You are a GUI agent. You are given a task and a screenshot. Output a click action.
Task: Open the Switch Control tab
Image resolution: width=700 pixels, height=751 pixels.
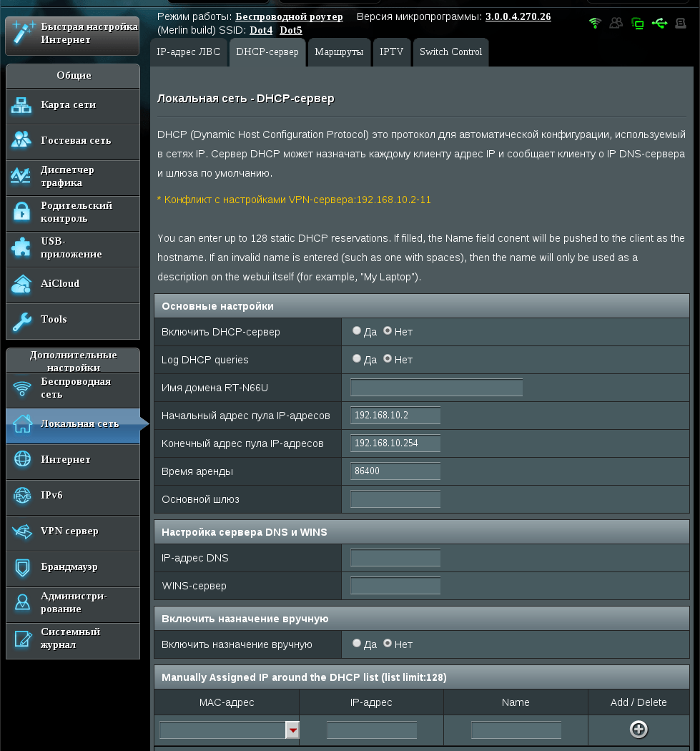point(450,52)
